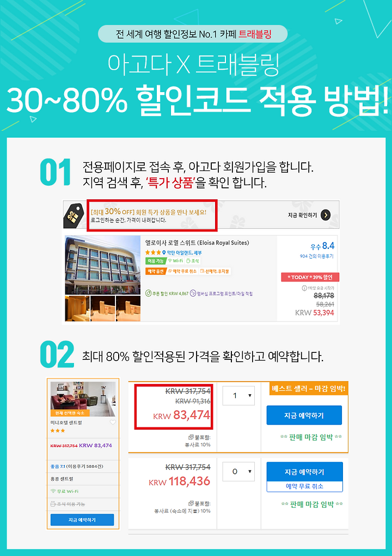Click the 미니호텔 센트럴 room thumbnail
Viewport: 392px width, 556px height.
coord(83,399)
